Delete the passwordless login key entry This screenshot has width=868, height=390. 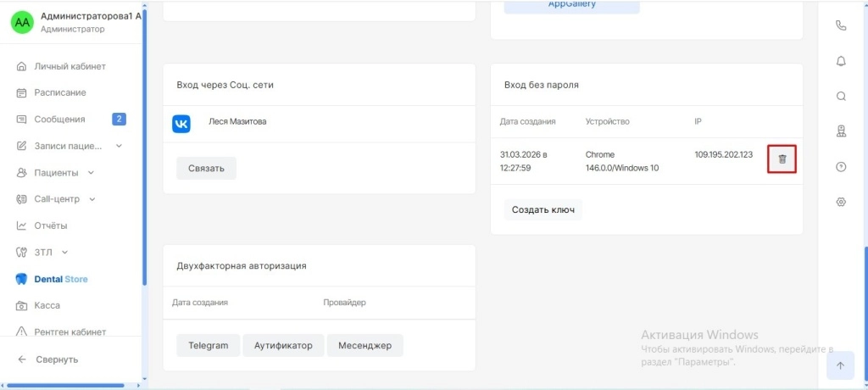click(782, 159)
